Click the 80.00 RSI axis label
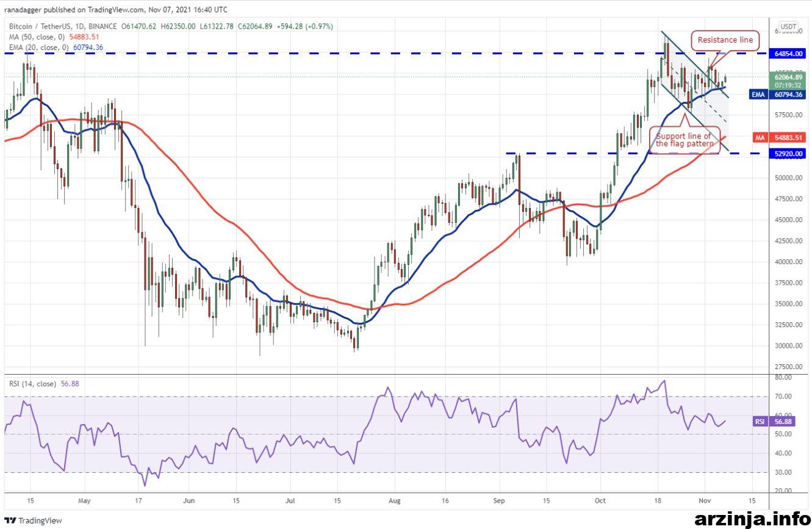The width and height of the screenshot is (812, 529). [x=783, y=378]
